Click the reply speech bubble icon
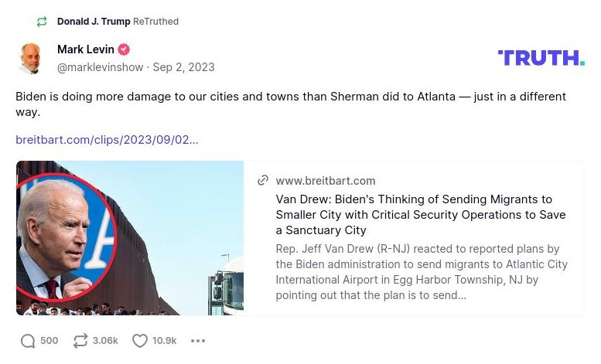 (x=28, y=341)
